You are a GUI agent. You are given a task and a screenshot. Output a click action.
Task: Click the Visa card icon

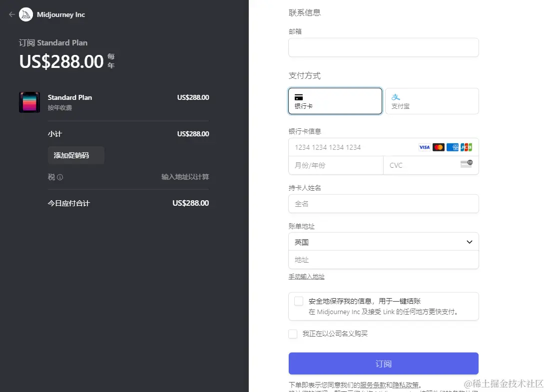pyautogui.click(x=425, y=147)
